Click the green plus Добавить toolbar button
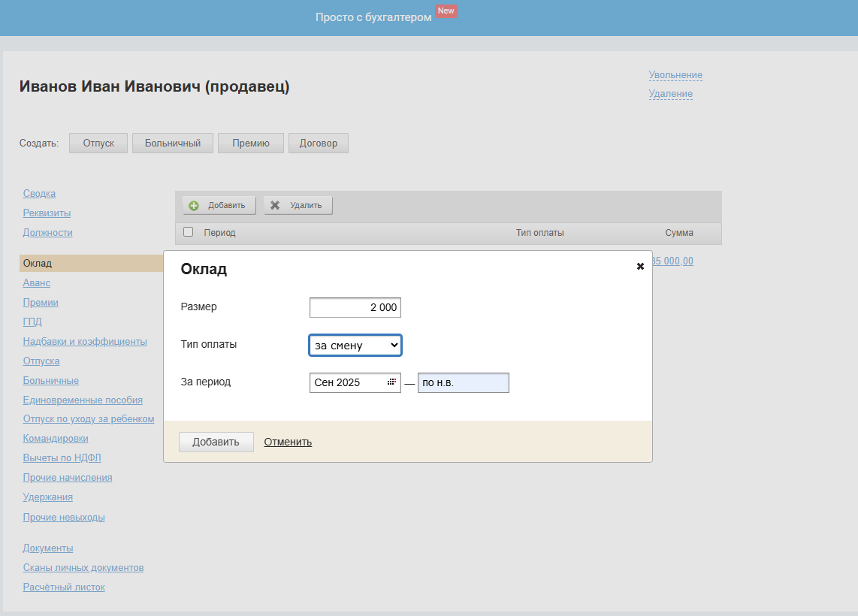858x616 pixels. tap(219, 205)
